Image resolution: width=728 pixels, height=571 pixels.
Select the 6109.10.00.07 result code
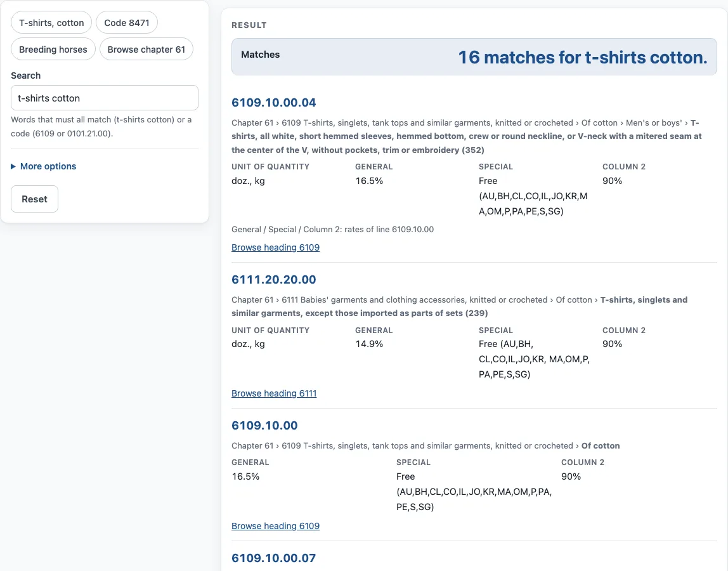pos(273,558)
